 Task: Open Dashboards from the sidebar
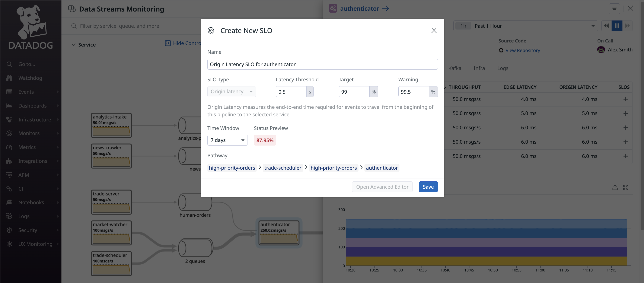(32, 105)
